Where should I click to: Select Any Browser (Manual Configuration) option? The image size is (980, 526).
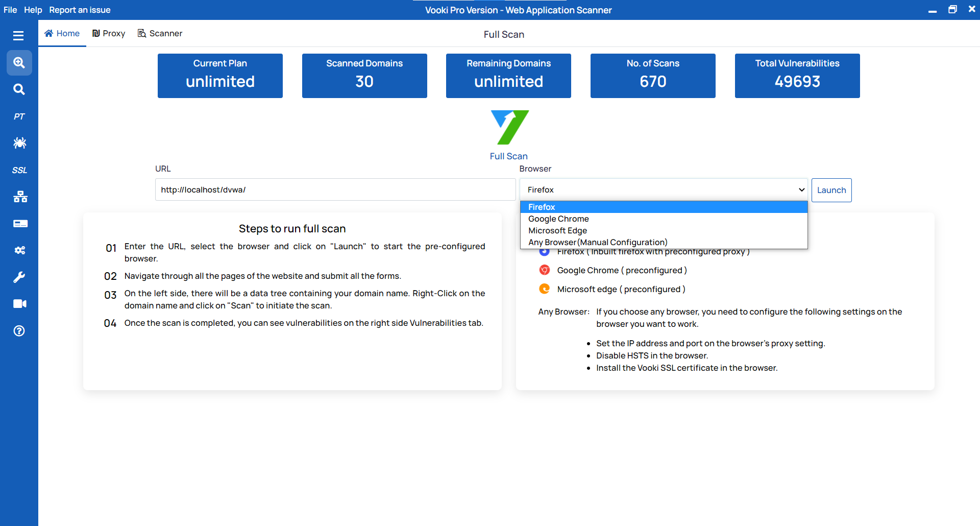(664, 242)
